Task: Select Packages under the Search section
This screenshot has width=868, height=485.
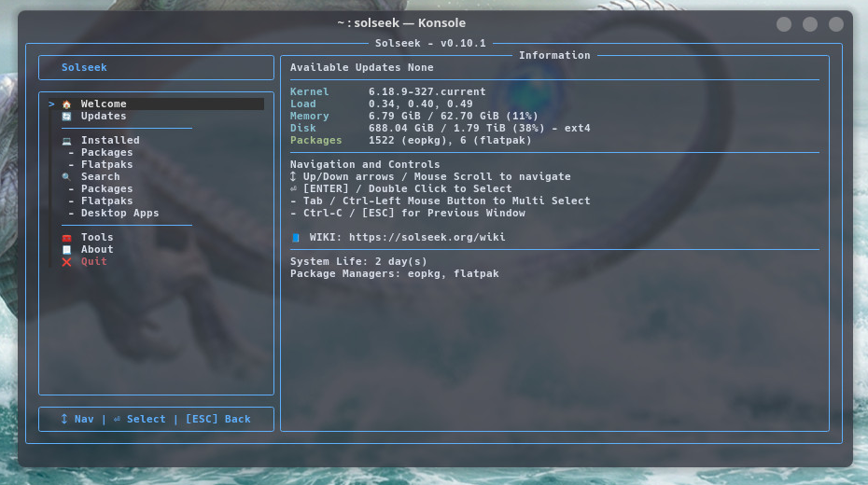Action: [x=106, y=189]
